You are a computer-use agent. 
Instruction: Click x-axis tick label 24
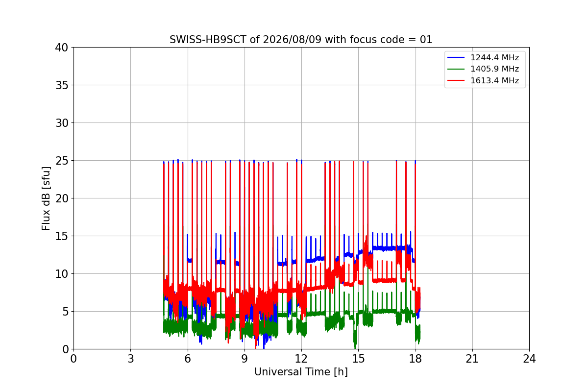[529, 359]
